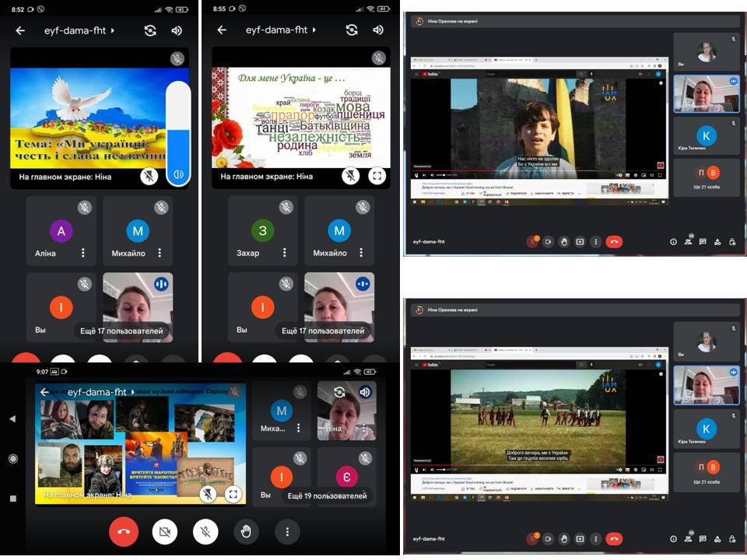
Task: Tap the Android home circle navigation button
Action: coord(13,459)
